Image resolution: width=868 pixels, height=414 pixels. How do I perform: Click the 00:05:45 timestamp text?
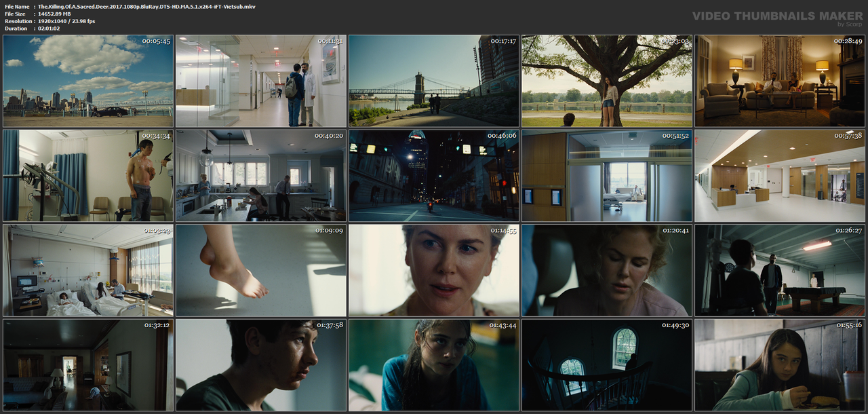[x=157, y=41]
